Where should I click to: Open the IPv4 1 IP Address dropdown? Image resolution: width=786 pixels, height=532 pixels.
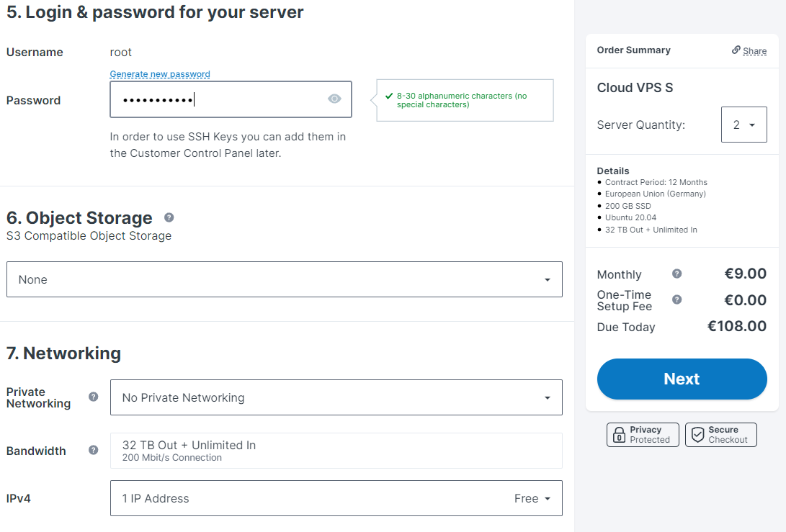point(336,498)
